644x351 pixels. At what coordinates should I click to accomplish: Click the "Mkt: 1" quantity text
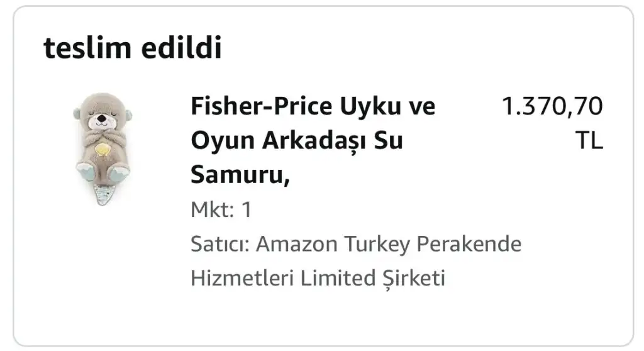point(221,210)
